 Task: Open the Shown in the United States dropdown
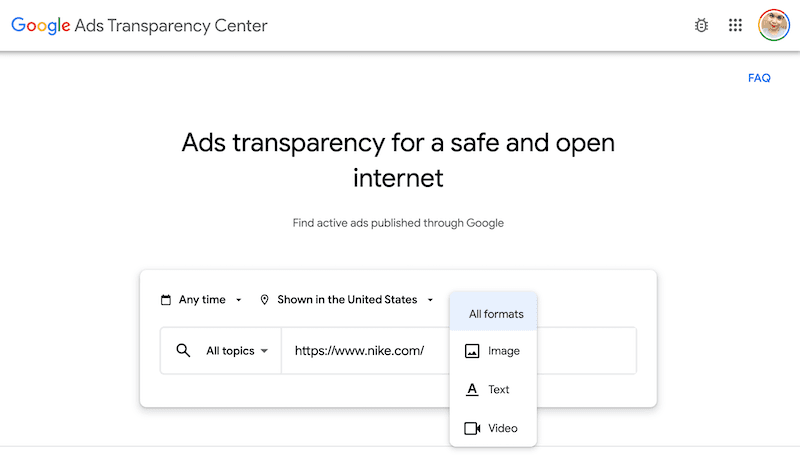347,299
